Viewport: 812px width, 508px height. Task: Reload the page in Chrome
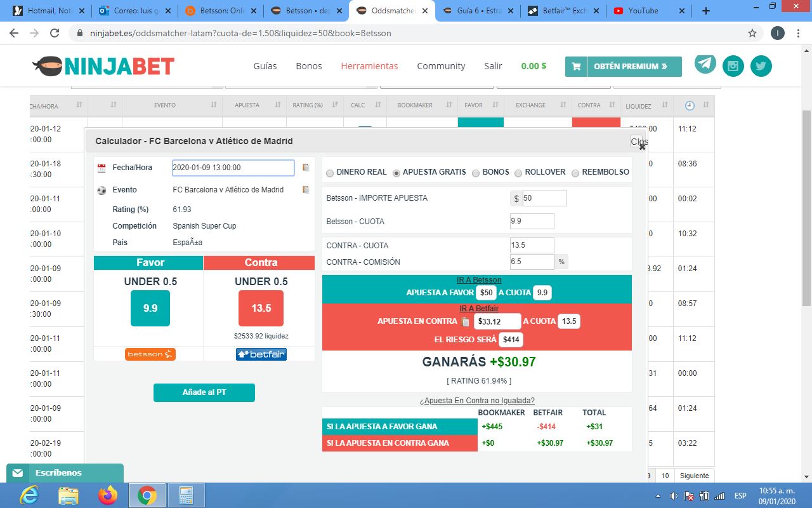[55, 33]
